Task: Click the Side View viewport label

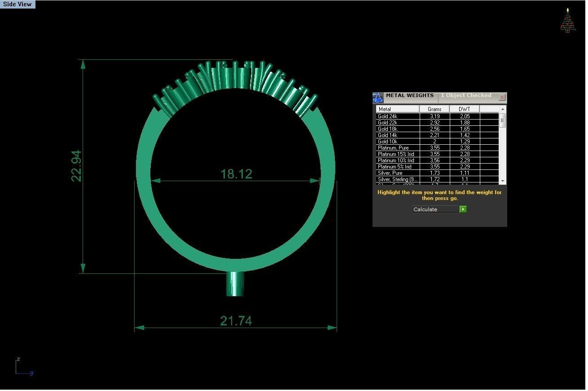Action: click(x=18, y=4)
